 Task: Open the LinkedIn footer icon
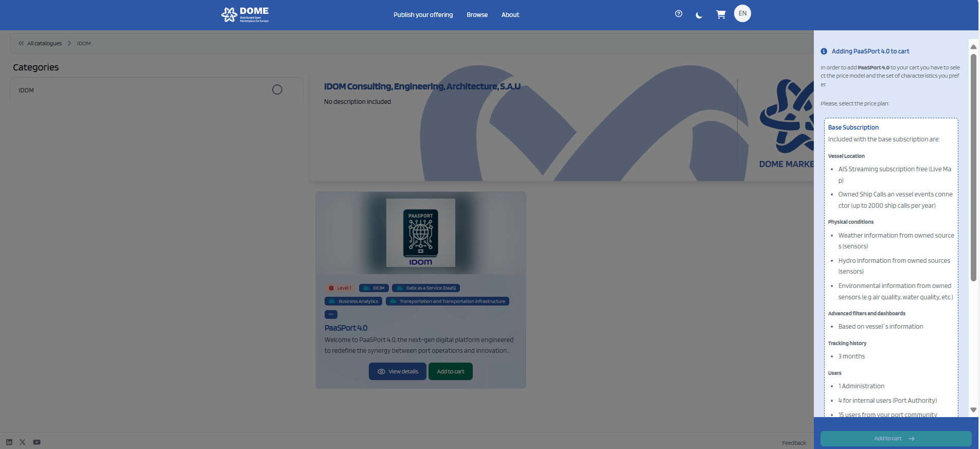point(9,442)
